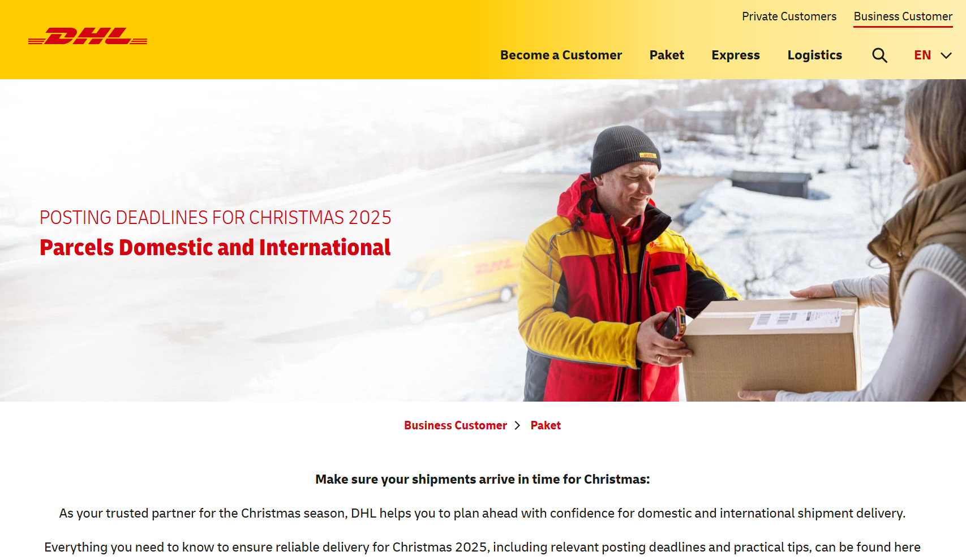966x560 pixels.
Task: Follow the Paket breadcrumb link
Action: coord(546,425)
